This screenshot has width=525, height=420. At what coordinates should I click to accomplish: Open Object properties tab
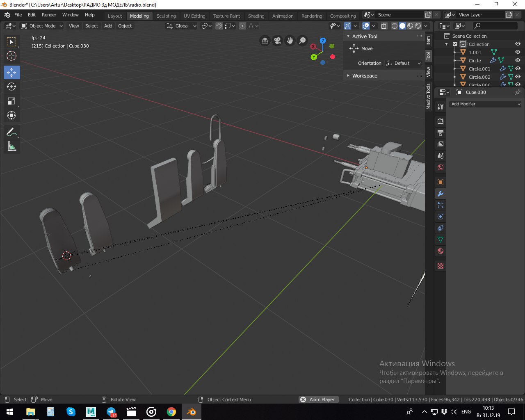pos(441,182)
